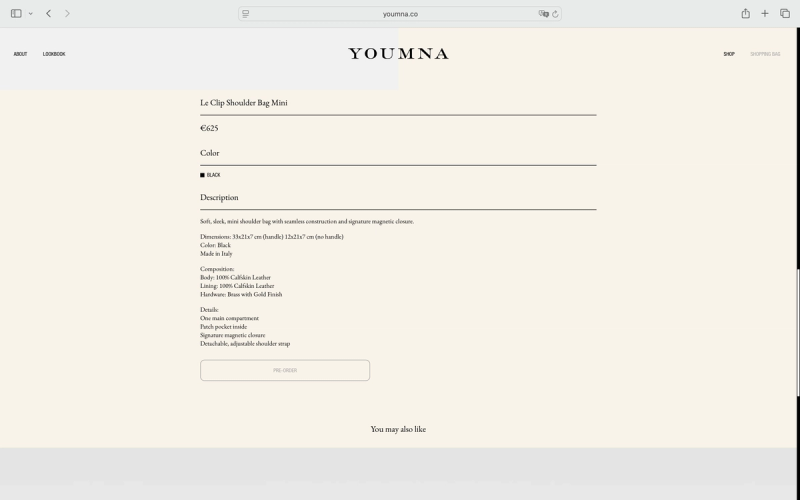Open the SHOPPING BAG link
This screenshot has height=500, width=800.
coord(765,54)
